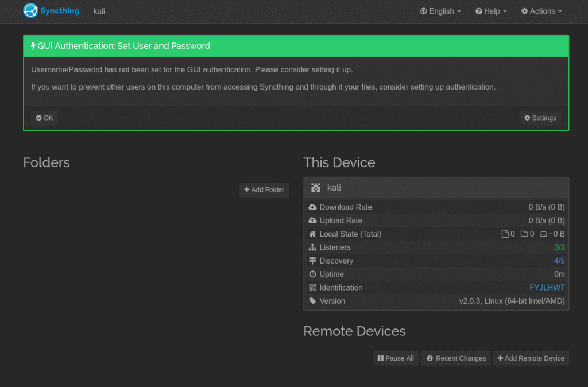Expand the kali device panel header
This screenshot has width=588, height=387.
436,188
